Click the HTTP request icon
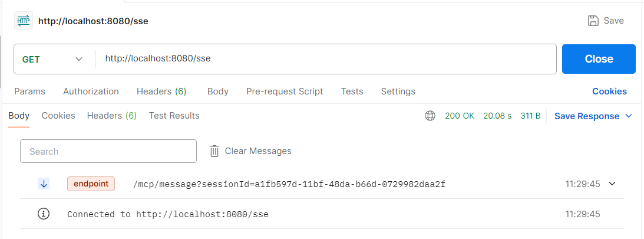Viewport: 644px width, 239px height. 24,21
